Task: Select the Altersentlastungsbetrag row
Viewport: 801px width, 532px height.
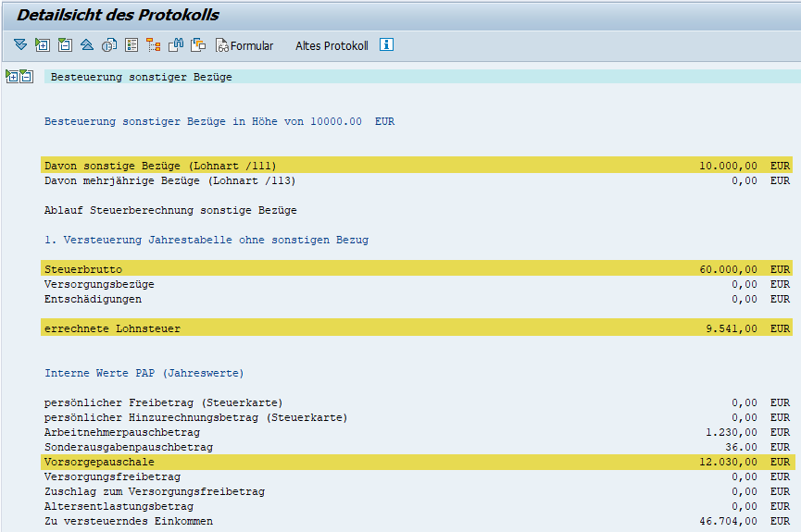Action: (x=417, y=506)
